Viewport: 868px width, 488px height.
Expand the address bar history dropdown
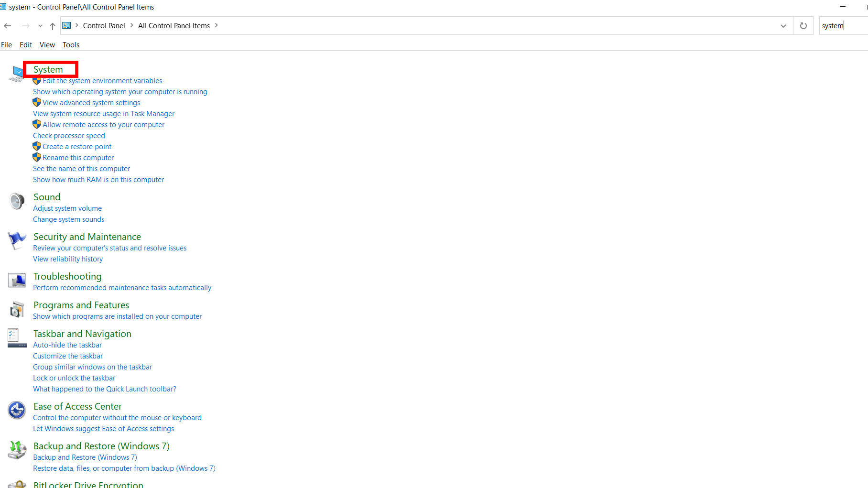point(783,26)
